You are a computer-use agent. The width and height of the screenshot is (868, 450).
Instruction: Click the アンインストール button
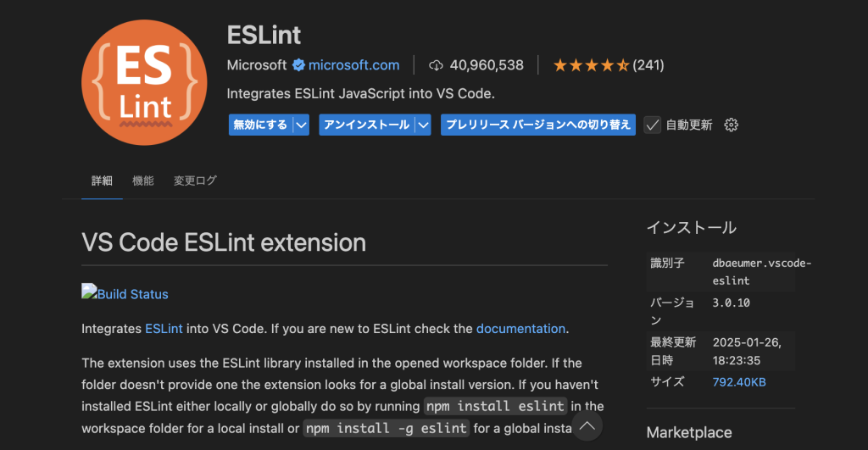[x=366, y=125]
